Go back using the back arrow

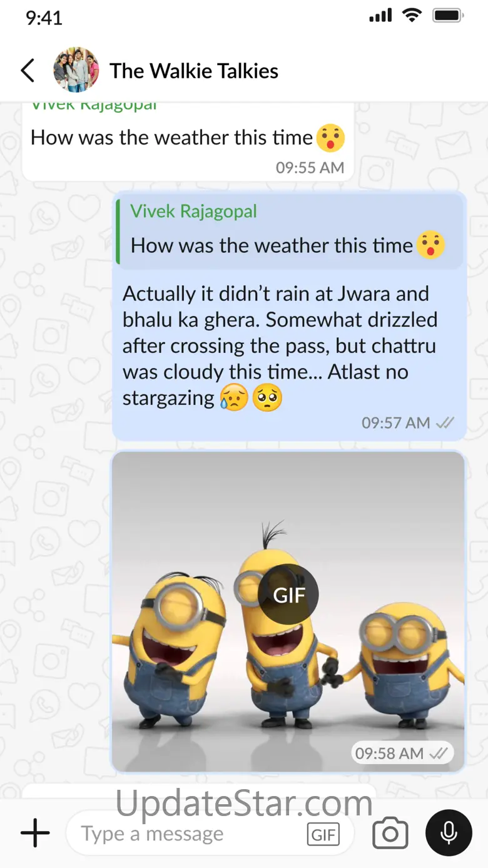(x=28, y=71)
